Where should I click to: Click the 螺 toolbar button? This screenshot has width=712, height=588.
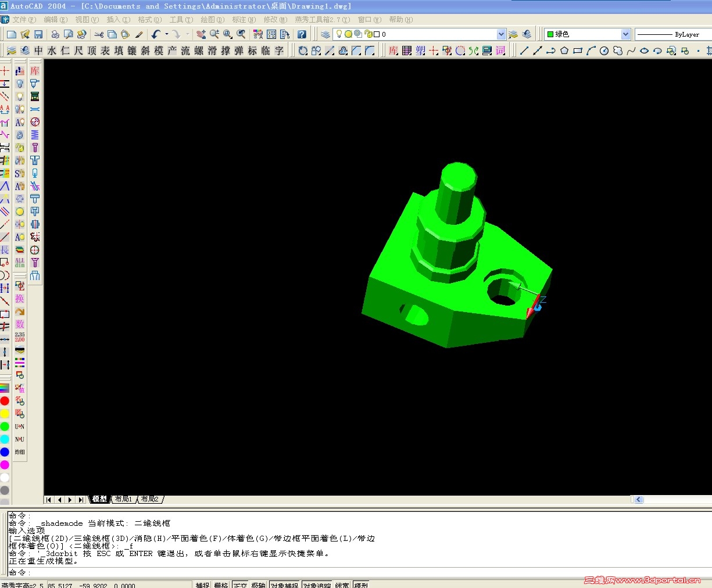[x=199, y=51]
